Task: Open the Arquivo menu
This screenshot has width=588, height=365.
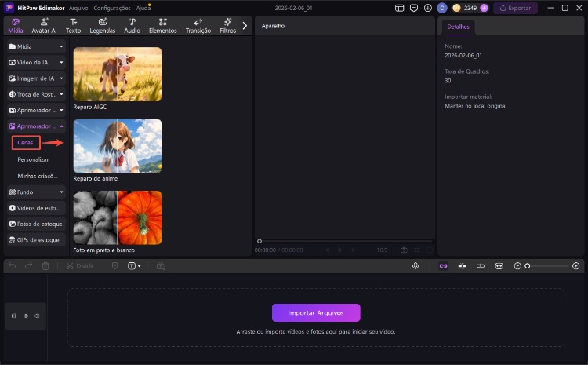Action: (x=78, y=8)
